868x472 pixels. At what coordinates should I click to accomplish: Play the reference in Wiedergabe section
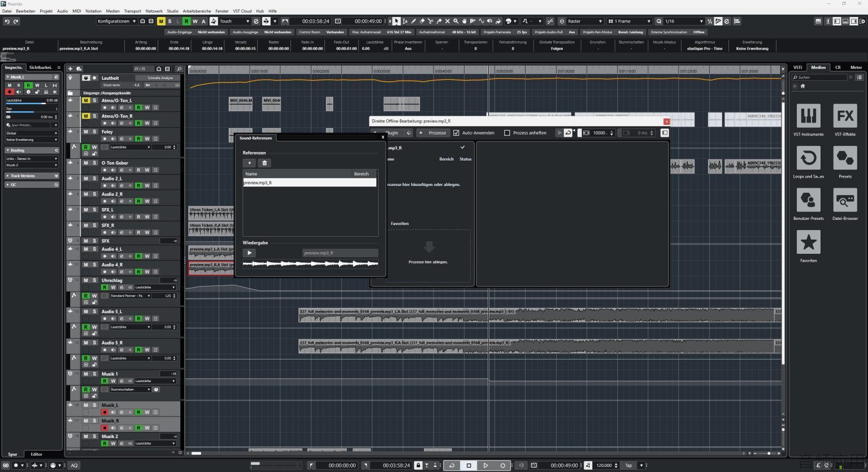[249, 253]
